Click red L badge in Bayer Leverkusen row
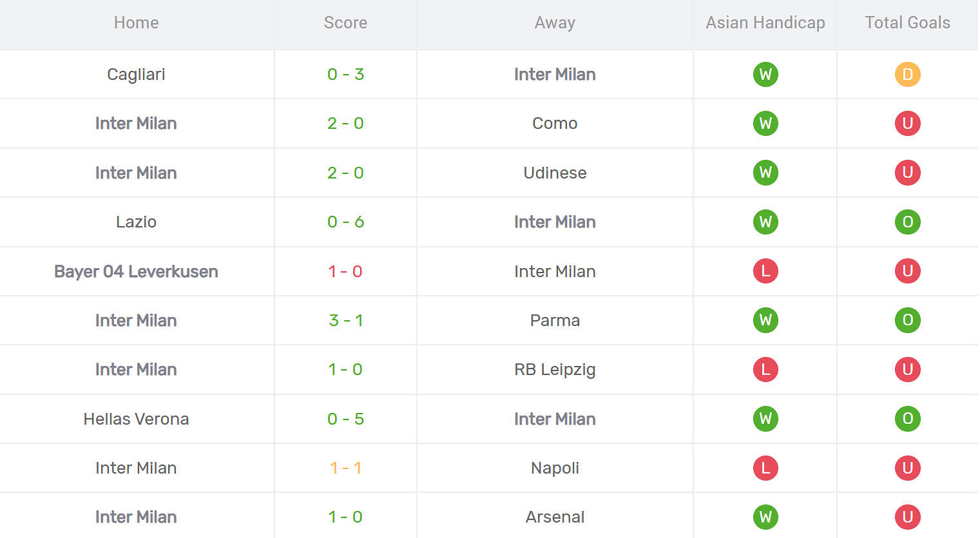 pos(765,271)
